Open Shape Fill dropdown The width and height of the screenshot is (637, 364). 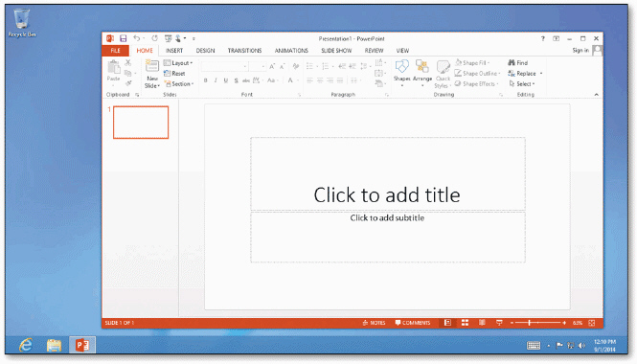tap(472, 63)
